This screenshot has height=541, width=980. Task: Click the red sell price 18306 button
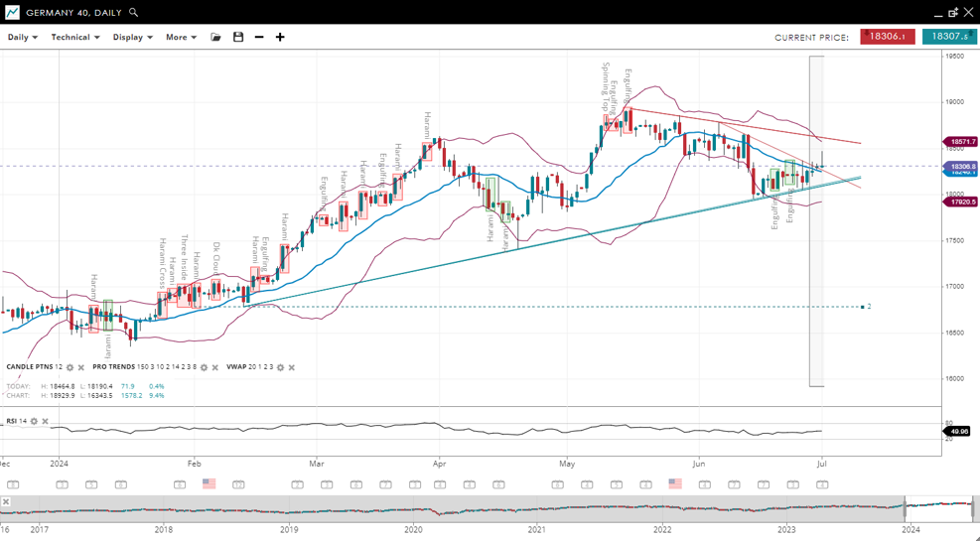pyautogui.click(x=887, y=37)
